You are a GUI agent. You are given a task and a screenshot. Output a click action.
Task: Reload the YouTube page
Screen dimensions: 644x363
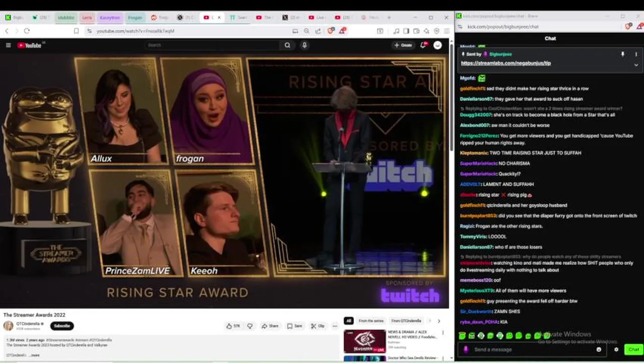pyautogui.click(x=27, y=31)
